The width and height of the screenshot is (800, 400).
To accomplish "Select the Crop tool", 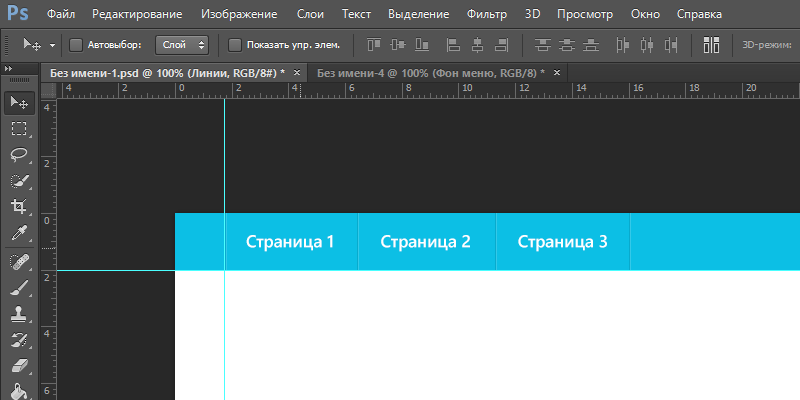I will tap(19, 207).
